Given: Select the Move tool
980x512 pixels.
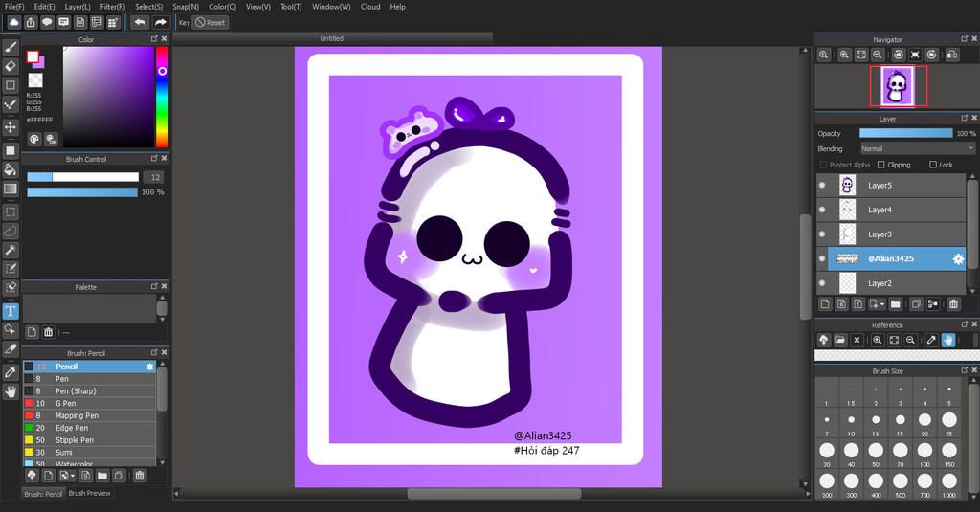Looking at the screenshot, I should coord(11,127).
